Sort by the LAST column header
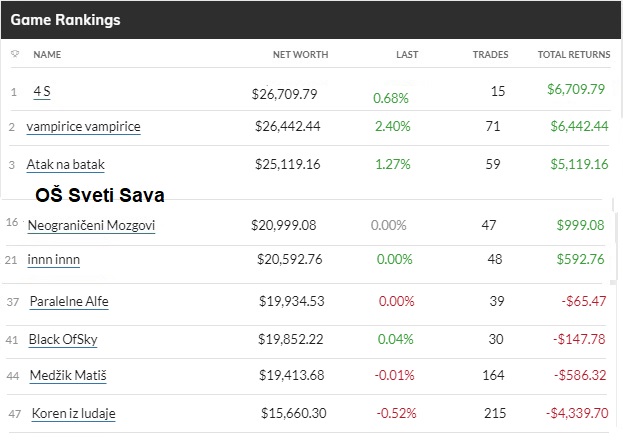Screen dimensions: 623x440 pyautogui.click(x=406, y=54)
